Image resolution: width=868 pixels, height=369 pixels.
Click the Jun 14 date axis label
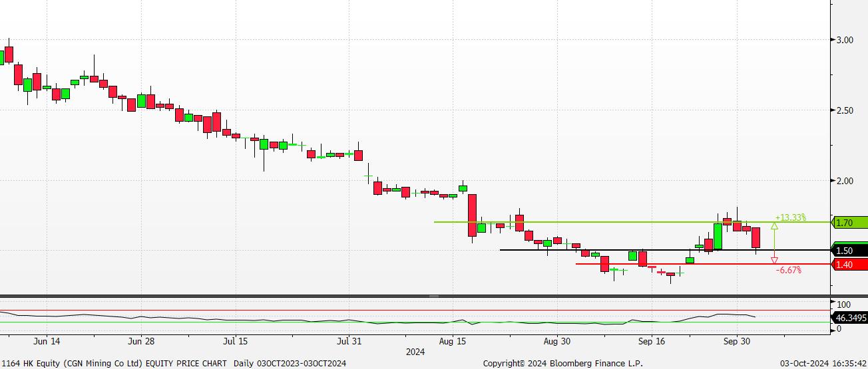(x=47, y=341)
